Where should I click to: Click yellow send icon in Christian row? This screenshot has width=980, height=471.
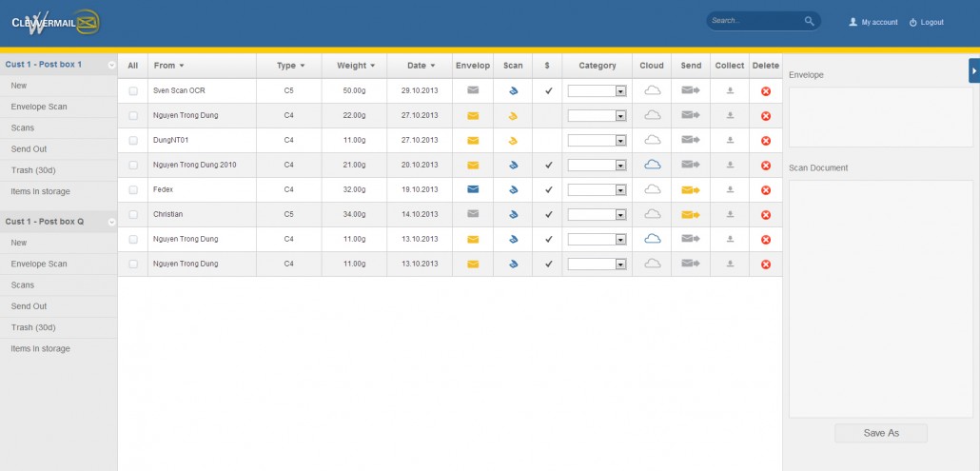point(691,214)
